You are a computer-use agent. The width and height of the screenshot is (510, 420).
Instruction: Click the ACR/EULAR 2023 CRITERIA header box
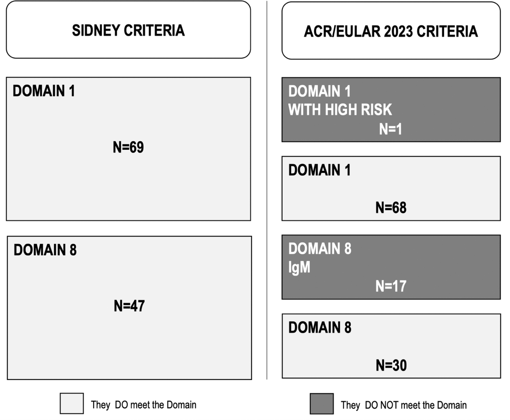pyautogui.click(x=391, y=31)
